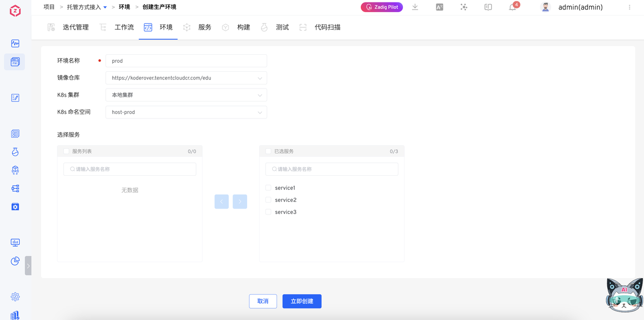Check the service2 checkbox

coord(268,200)
